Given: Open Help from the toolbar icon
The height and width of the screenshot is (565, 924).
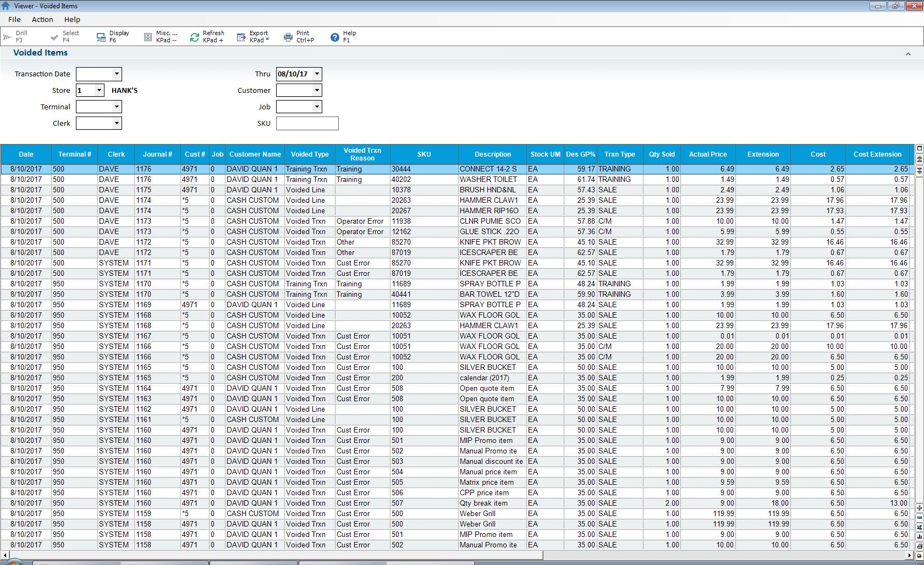Looking at the screenshot, I should 334,37.
